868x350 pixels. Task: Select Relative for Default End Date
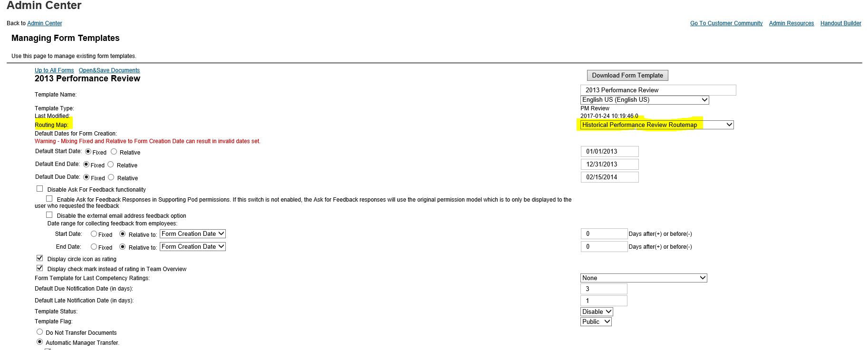click(111, 165)
